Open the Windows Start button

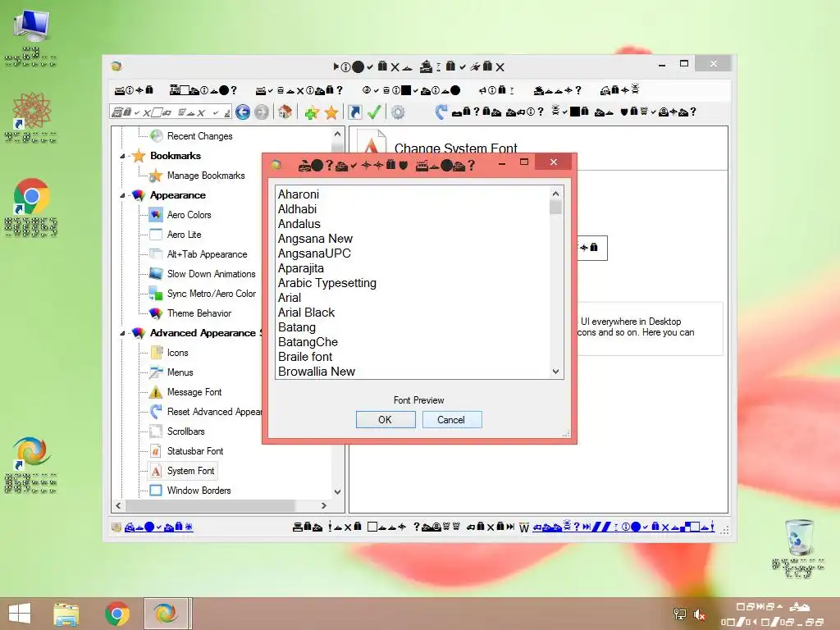pos(20,614)
